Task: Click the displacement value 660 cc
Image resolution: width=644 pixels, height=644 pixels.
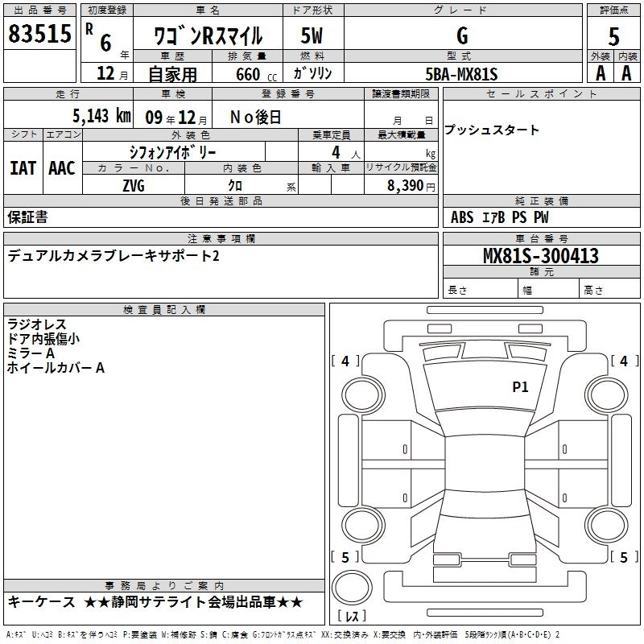Action: coord(256,75)
